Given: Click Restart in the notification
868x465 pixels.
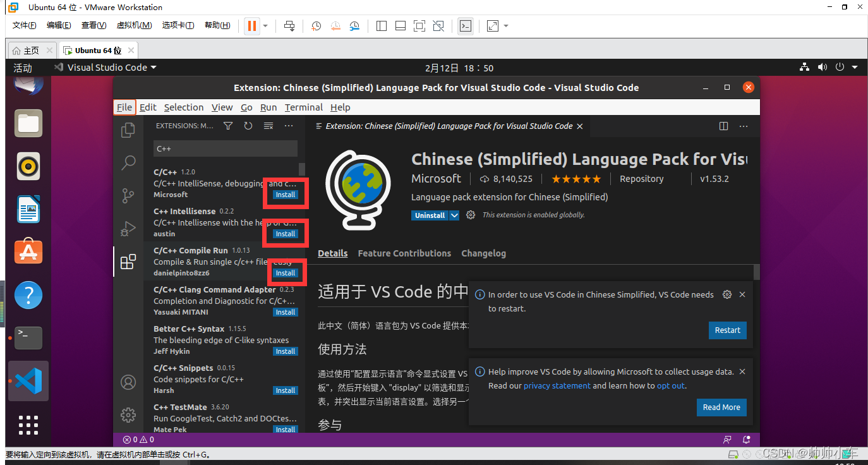Looking at the screenshot, I should (x=728, y=330).
